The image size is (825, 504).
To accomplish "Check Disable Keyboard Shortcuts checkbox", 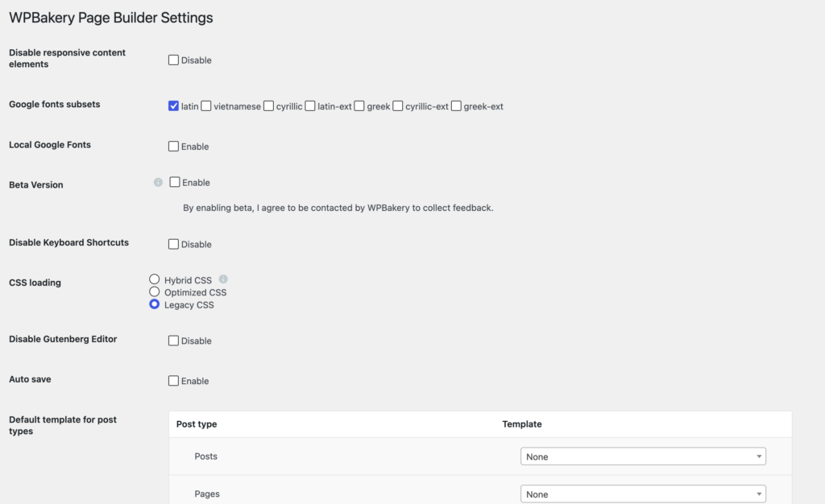I will point(173,244).
